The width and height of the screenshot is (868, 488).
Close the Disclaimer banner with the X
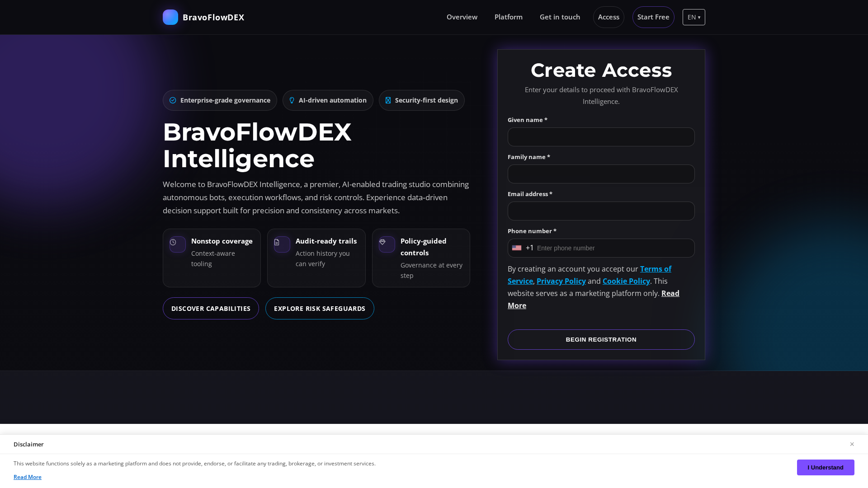click(852, 444)
